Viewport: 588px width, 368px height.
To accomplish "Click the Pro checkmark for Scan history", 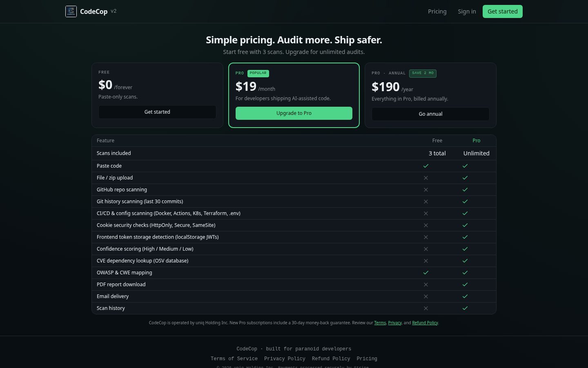I will 465,308.
